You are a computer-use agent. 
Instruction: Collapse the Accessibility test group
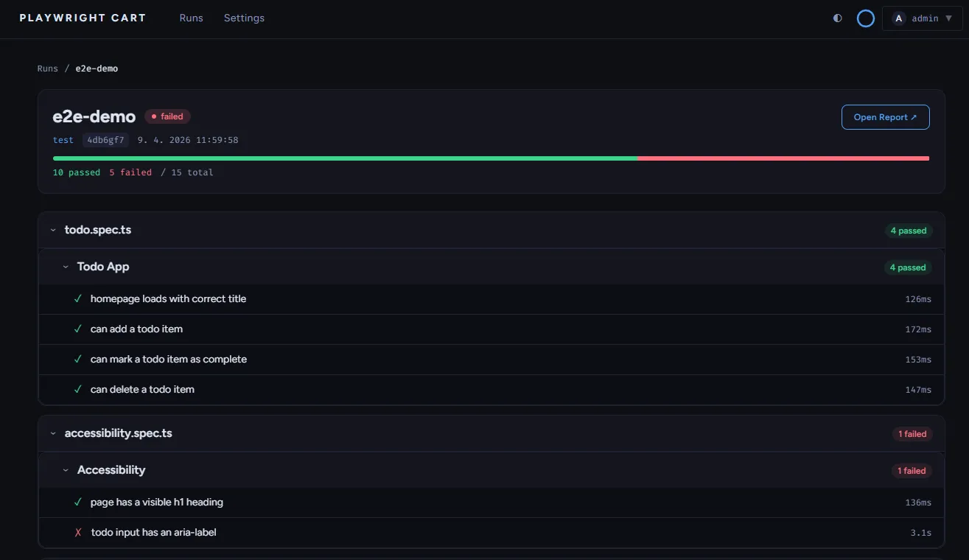coord(65,470)
